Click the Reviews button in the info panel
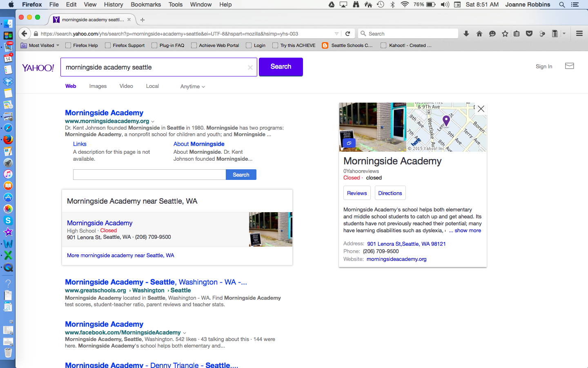The width and height of the screenshot is (588, 368). point(357,193)
